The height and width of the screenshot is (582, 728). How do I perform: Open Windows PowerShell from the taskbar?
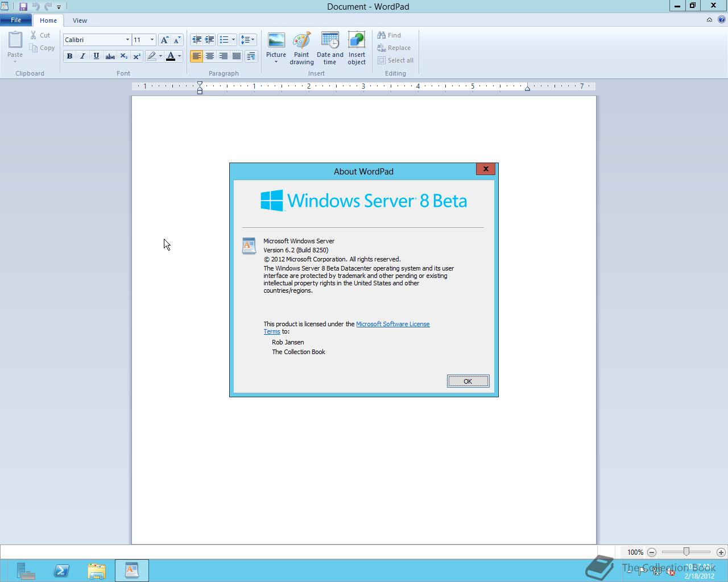[x=61, y=571]
